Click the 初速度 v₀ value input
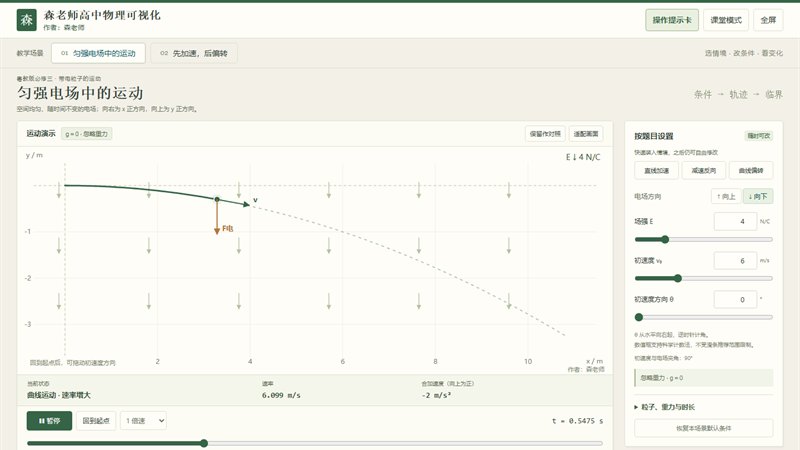Image resolution: width=800 pixels, height=450 pixels. [735, 261]
